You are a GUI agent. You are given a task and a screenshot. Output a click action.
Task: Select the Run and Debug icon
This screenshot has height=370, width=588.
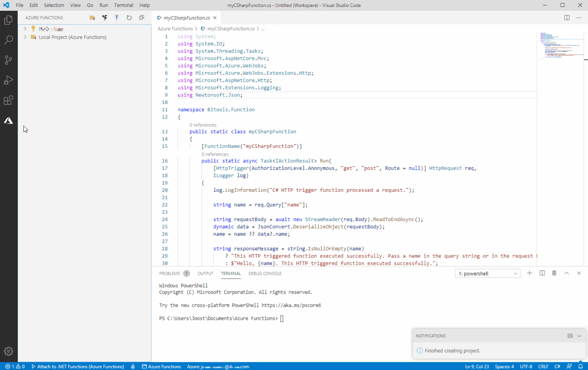8,80
